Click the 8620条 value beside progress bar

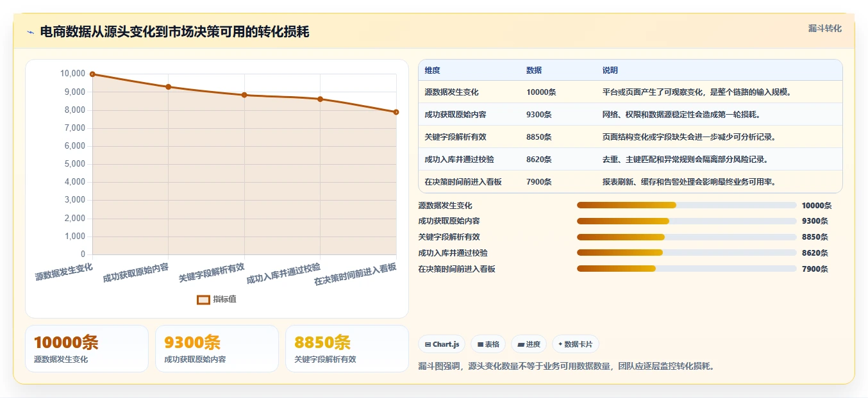point(815,253)
